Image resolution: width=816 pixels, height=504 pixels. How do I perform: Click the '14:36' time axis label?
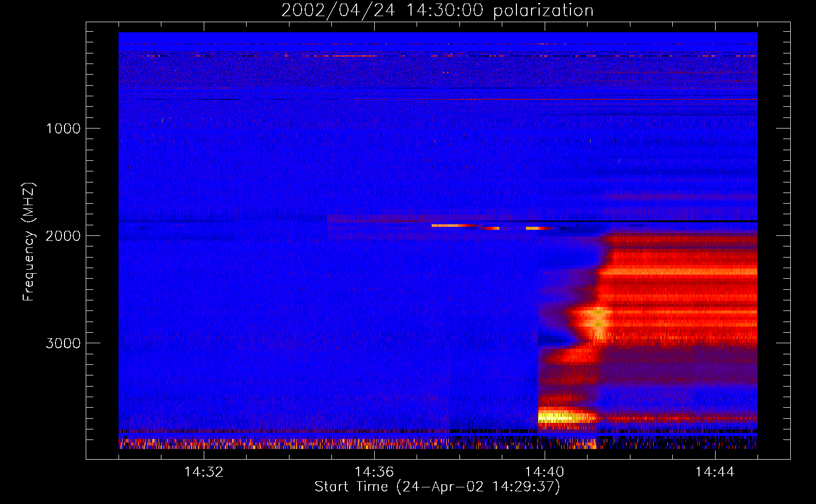tap(374, 472)
